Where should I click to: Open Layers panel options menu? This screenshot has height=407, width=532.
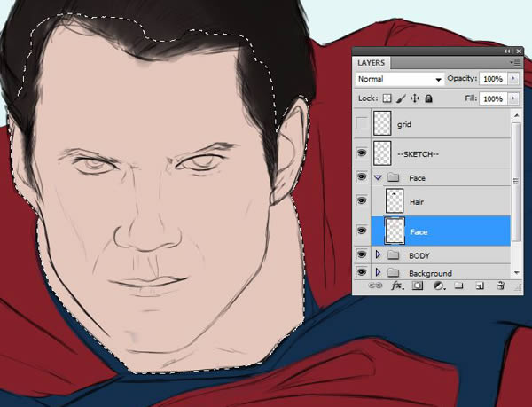click(516, 63)
